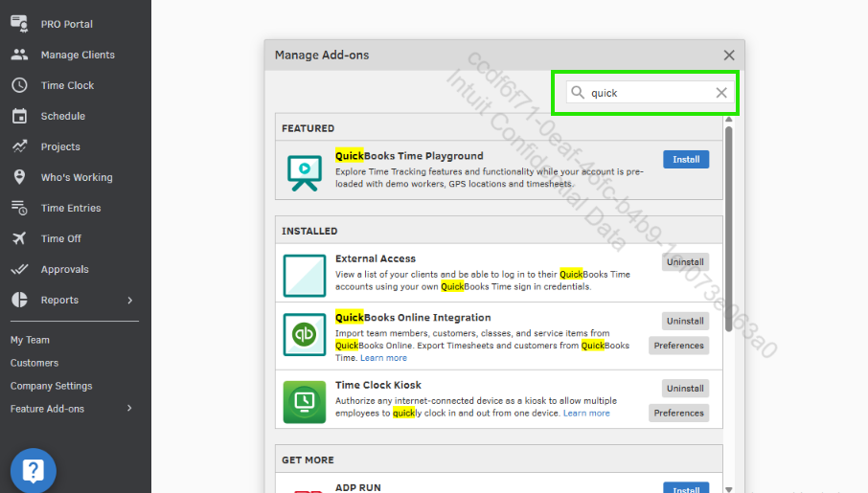Close the Manage Add-ons dialog
This screenshot has height=493, width=868.
pos(729,55)
